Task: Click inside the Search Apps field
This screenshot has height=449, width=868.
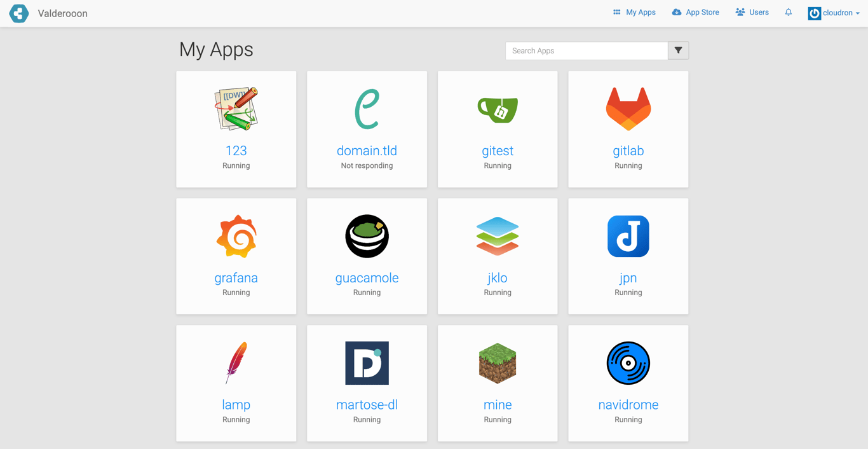Action: tap(586, 50)
